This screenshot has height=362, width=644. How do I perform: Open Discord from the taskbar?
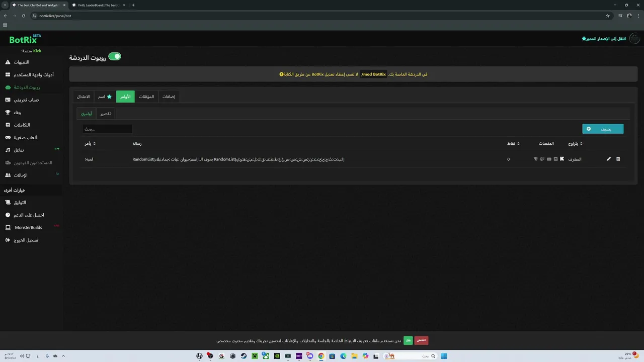click(310, 356)
